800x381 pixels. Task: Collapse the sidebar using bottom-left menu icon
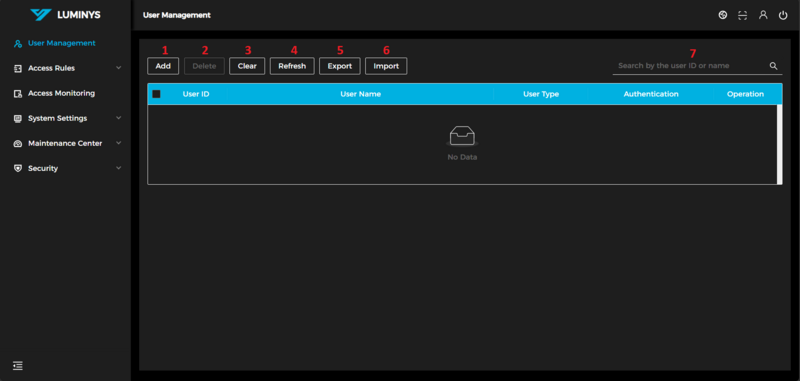[18, 366]
